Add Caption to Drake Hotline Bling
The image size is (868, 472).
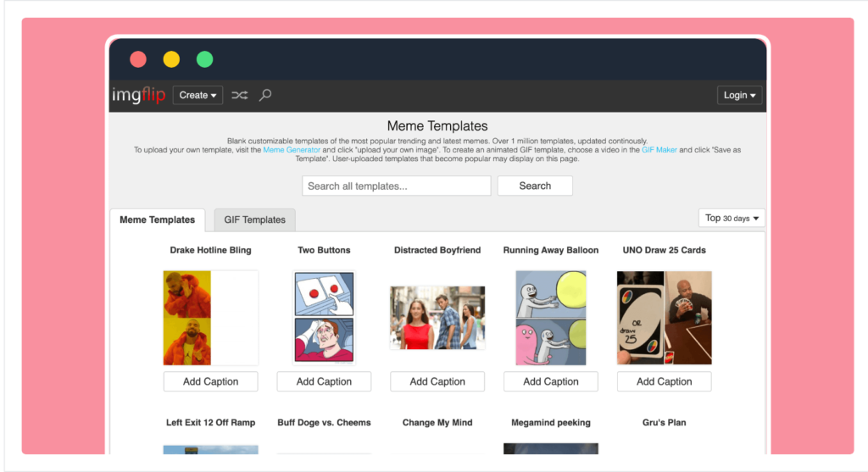click(x=210, y=381)
